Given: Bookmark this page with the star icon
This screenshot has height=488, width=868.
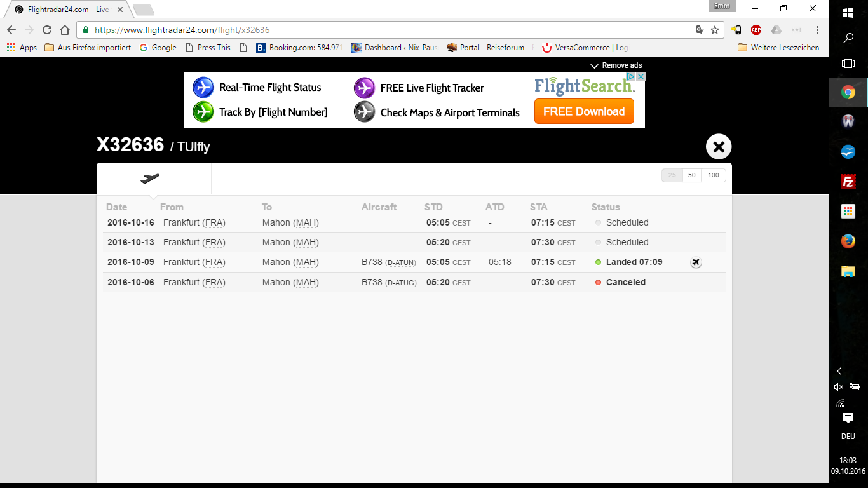Looking at the screenshot, I should pos(715,30).
